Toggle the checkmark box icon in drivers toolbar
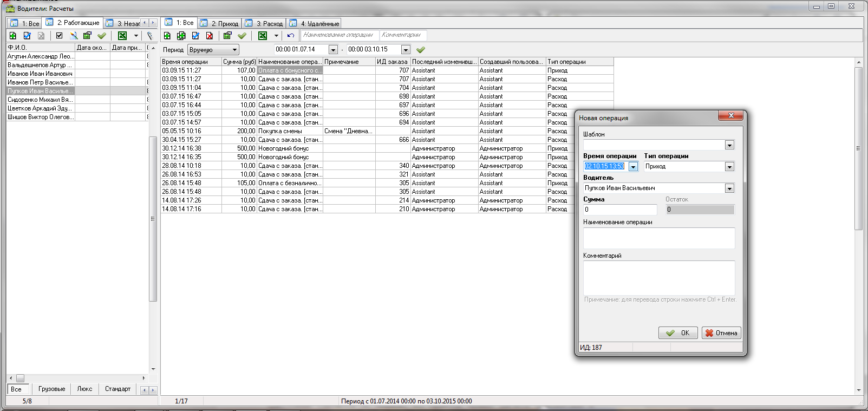The image size is (868, 411). 59,36
